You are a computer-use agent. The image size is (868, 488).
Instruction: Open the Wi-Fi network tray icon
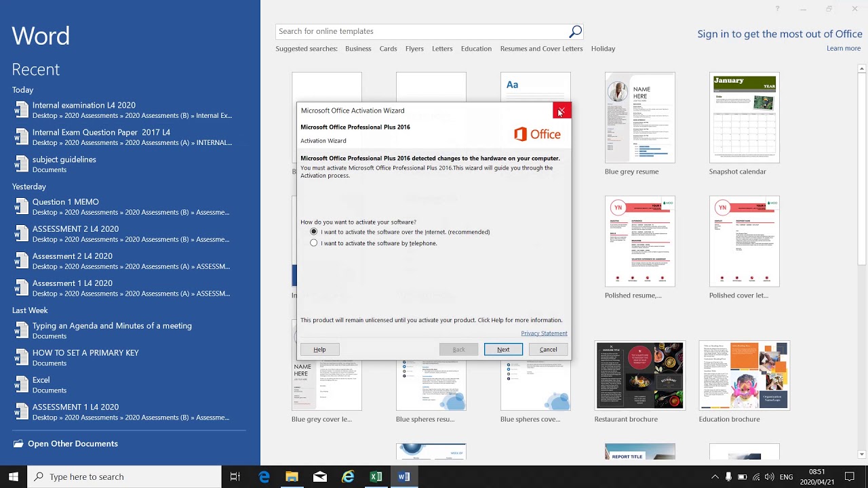757,476
